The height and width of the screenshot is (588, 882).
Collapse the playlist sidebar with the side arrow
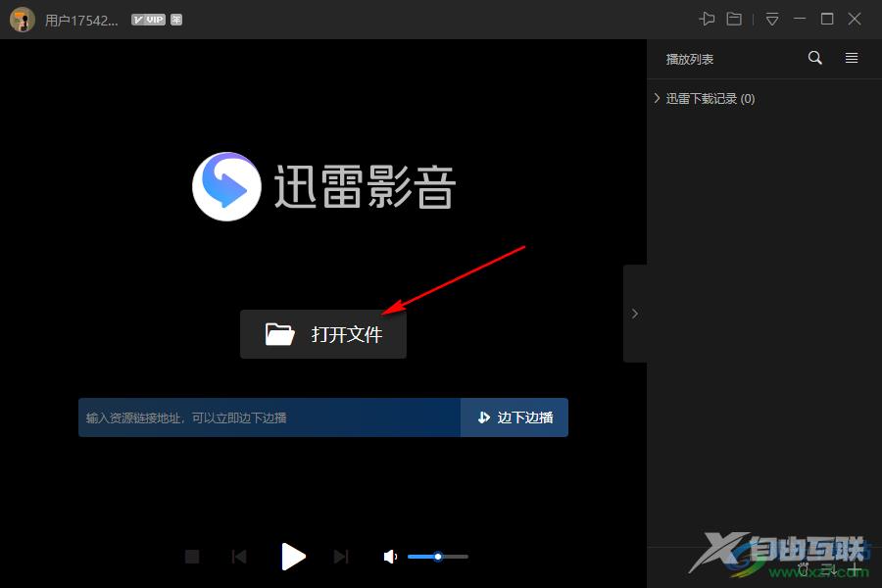point(635,314)
